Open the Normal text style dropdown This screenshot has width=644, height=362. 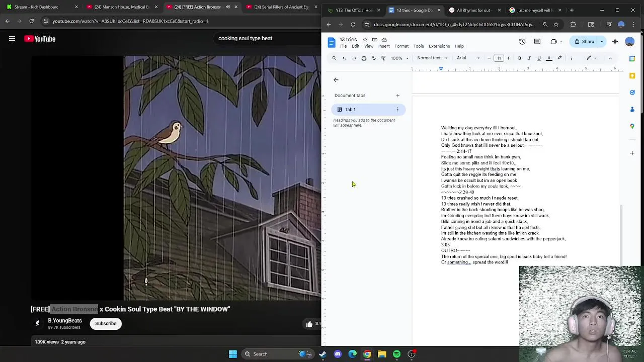tap(432, 58)
